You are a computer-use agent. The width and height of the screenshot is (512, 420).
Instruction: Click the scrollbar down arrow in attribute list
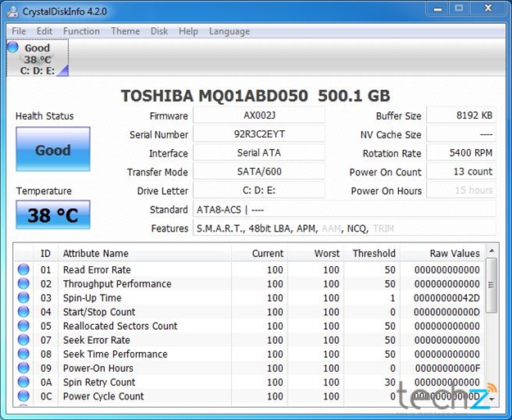coord(492,399)
